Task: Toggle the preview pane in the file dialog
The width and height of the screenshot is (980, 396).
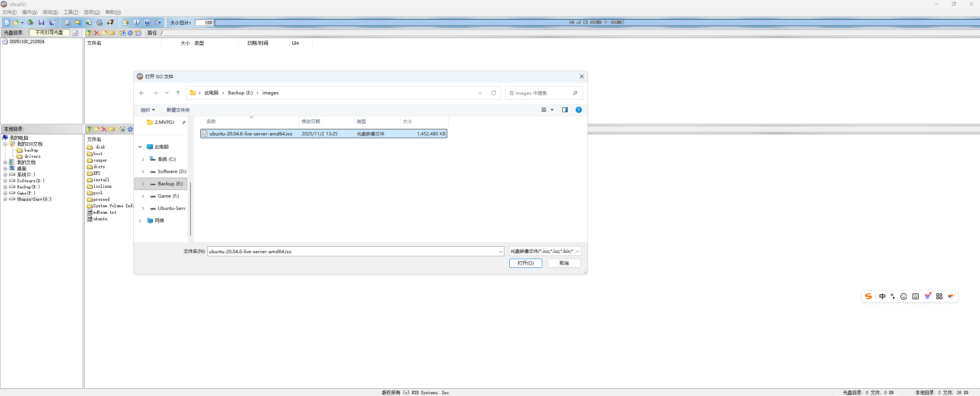Action: [x=565, y=110]
